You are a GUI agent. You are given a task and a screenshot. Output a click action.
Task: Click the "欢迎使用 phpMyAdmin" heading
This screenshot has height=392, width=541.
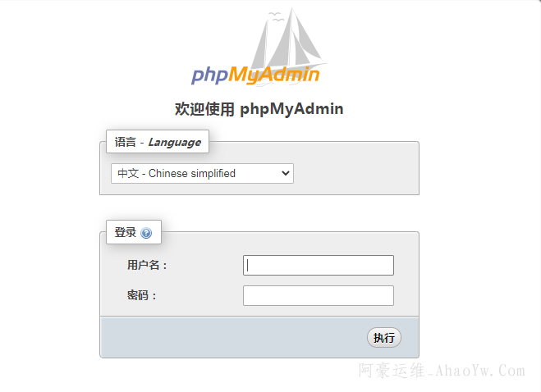[259, 109]
